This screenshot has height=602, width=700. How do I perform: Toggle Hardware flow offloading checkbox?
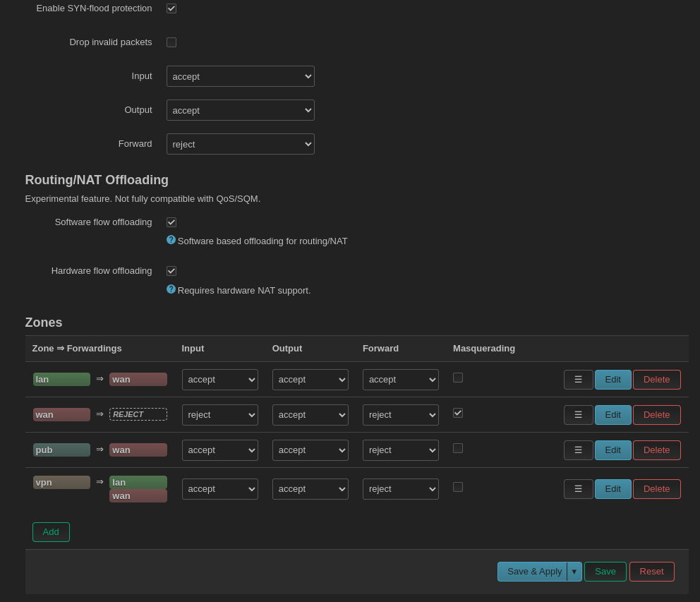[171, 271]
